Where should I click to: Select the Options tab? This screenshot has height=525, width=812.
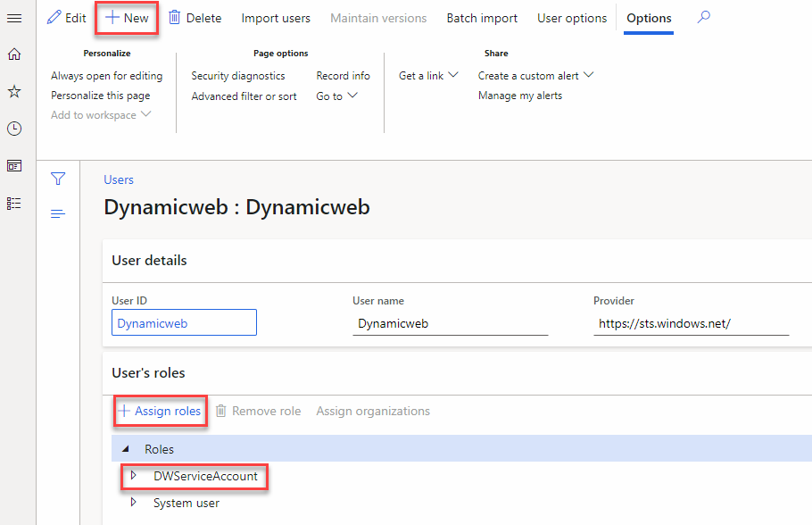(x=649, y=18)
